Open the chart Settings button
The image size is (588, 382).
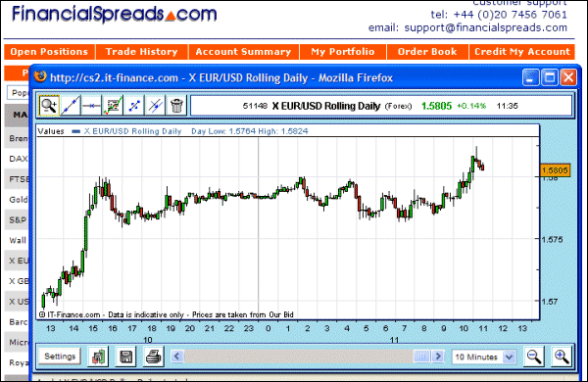60,357
